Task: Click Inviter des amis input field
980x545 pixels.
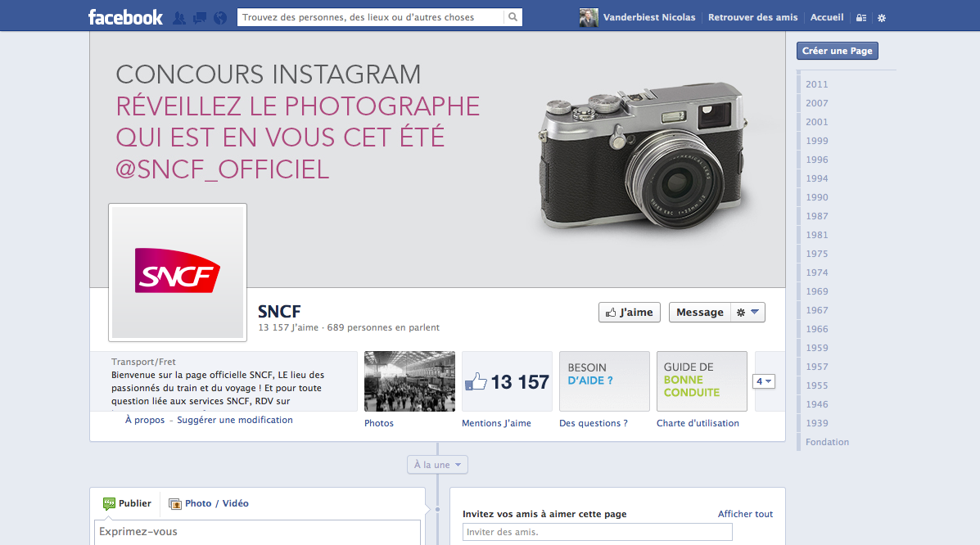Action: (x=597, y=532)
